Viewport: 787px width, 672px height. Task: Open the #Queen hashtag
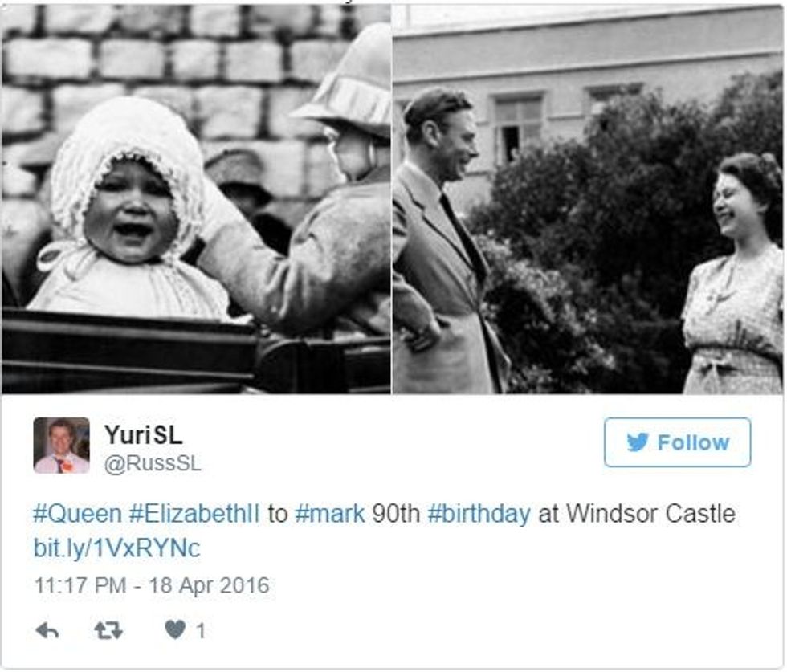[x=77, y=513]
